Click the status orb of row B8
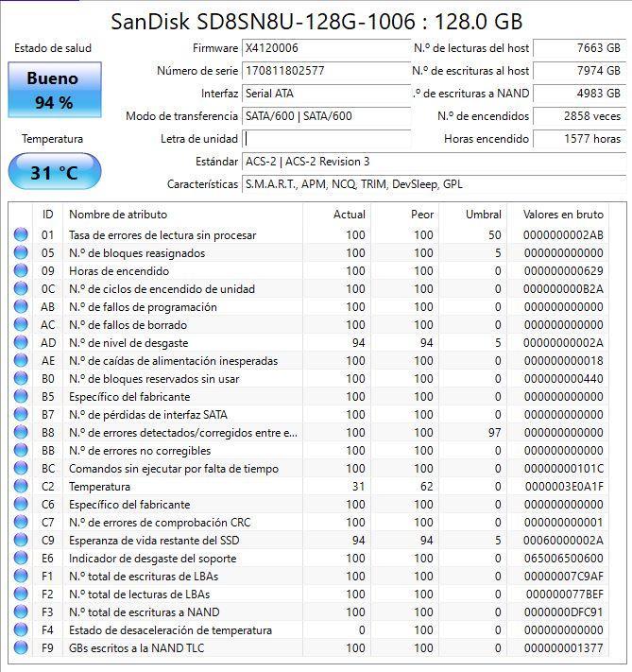The width and height of the screenshot is (632, 672). click(x=21, y=433)
